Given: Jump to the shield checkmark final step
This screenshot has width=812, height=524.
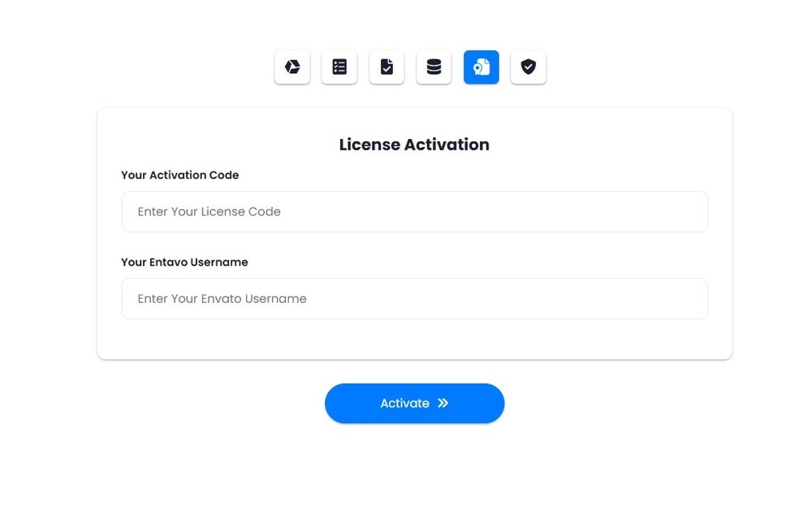Looking at the screenshot, I should [529, 67].
